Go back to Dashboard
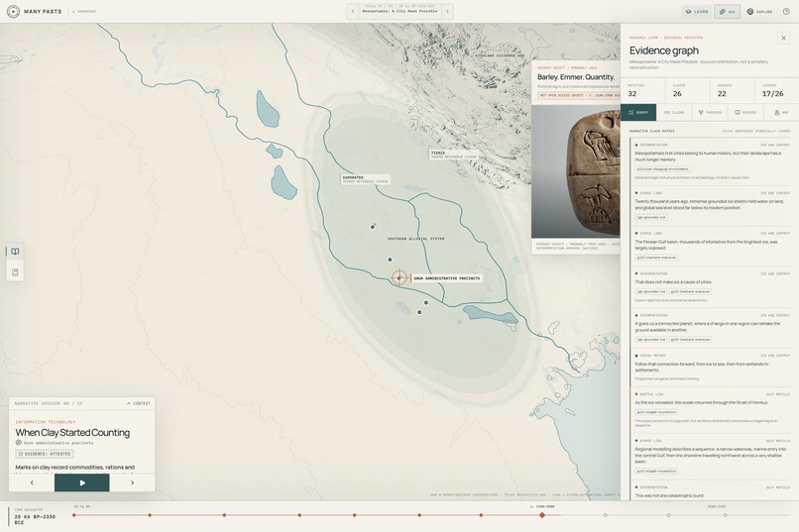This screenshot has height=532, width=799. 84,11
